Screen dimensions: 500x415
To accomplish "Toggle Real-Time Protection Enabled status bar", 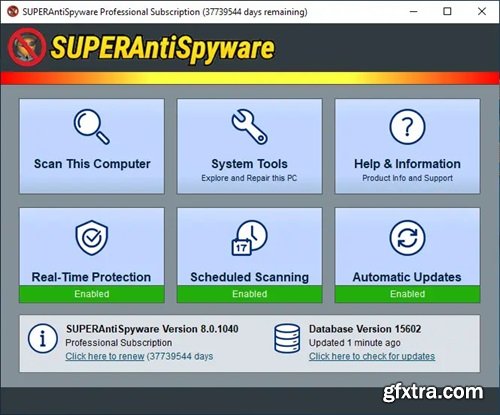I will (x=92, y=294).
